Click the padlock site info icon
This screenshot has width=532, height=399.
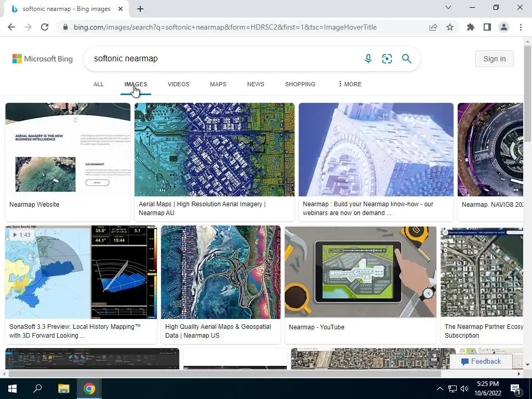coord(65,27)
